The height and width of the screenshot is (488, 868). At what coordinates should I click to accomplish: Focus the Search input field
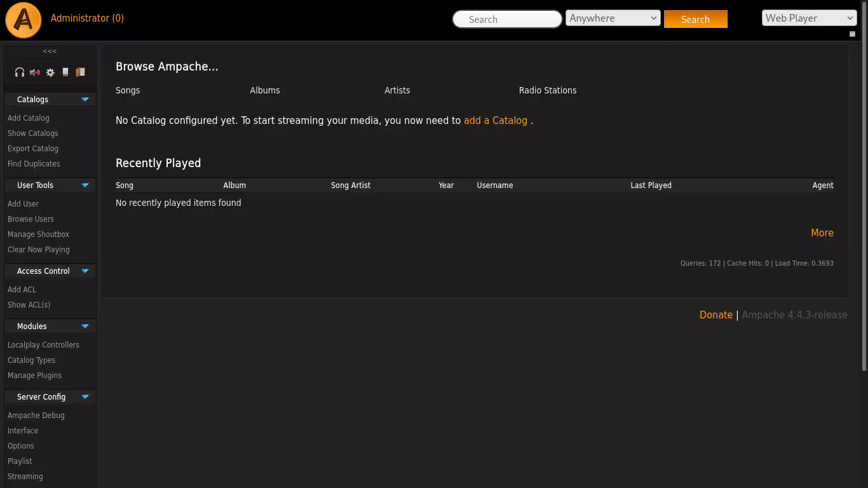(507, 19)
